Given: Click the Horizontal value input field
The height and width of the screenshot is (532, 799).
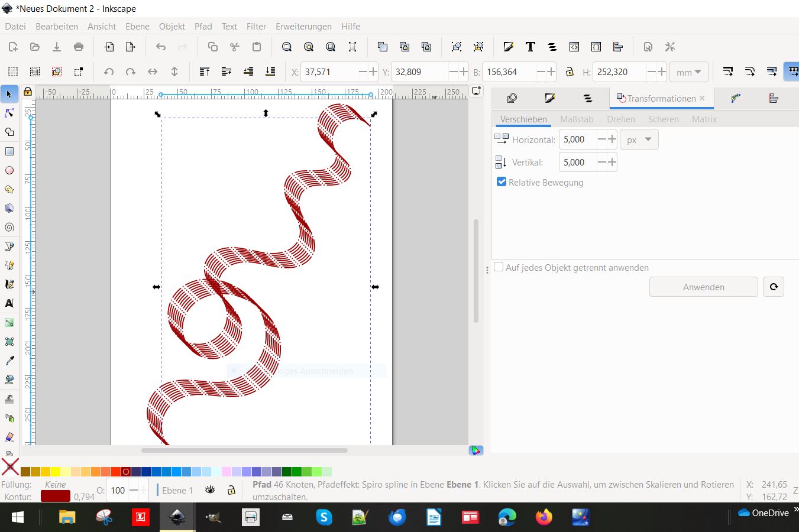Looking at the screenshot, I should pos(577,140).
